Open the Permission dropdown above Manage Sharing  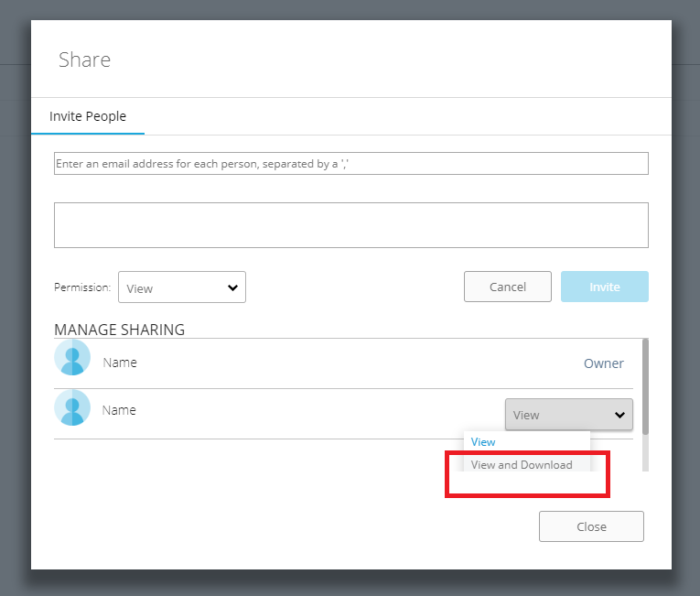182,287
